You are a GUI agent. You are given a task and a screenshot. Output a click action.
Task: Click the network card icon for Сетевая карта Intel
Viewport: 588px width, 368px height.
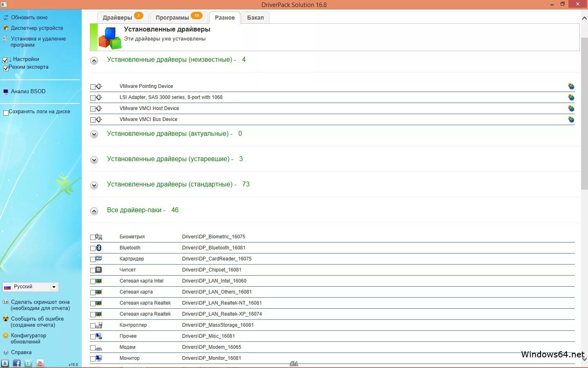coord(99,281)
